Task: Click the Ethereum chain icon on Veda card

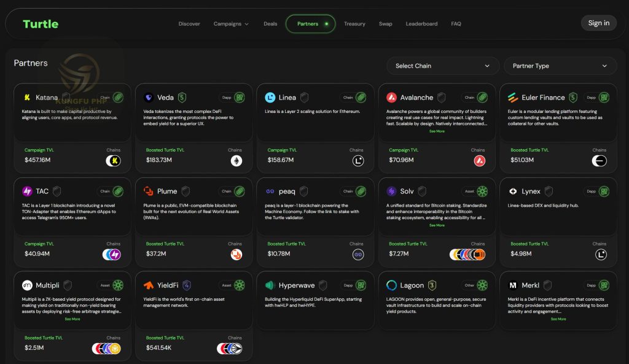Action: [236, 161]
